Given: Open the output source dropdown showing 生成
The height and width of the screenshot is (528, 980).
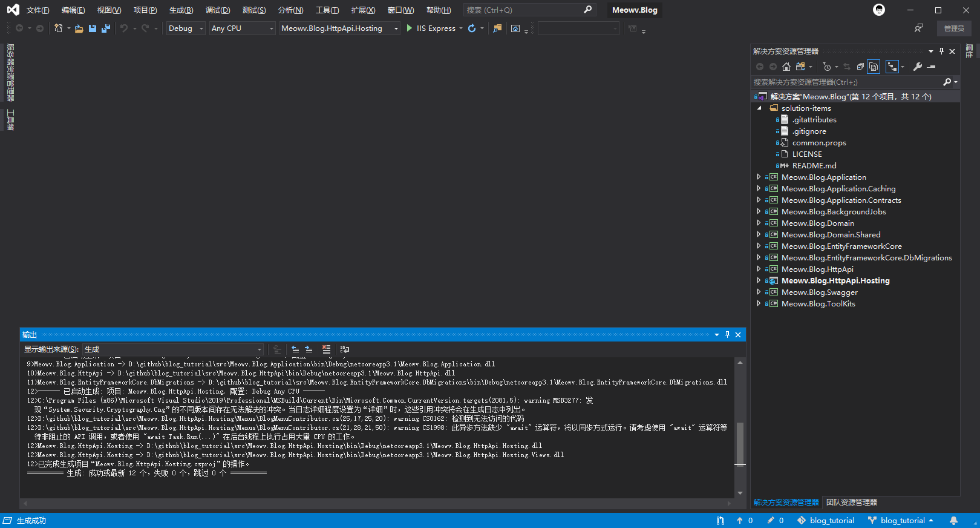Looking at the screenshot, I should coord(173,349).
